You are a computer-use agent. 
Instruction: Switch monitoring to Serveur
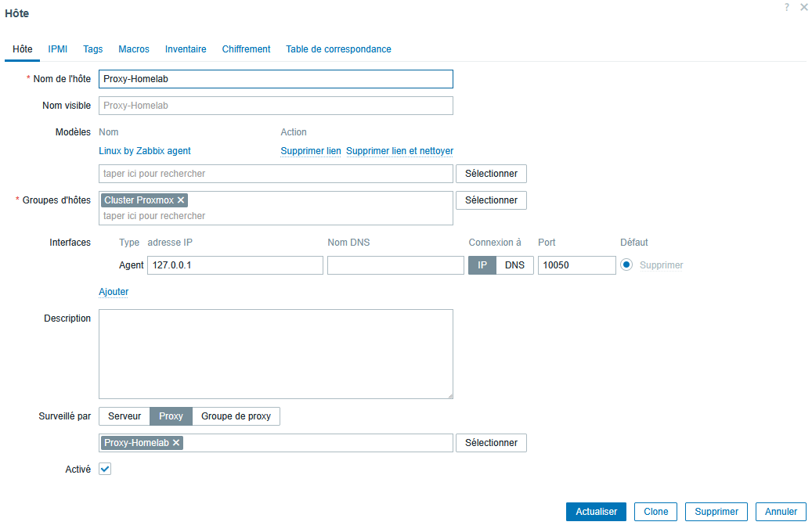click(124, 416)
